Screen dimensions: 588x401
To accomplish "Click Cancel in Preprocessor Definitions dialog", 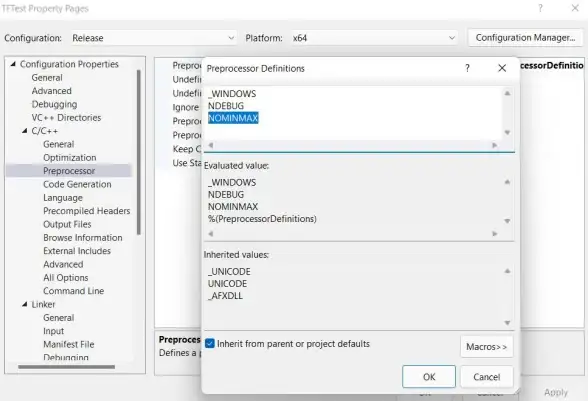I will click(486, 377).
